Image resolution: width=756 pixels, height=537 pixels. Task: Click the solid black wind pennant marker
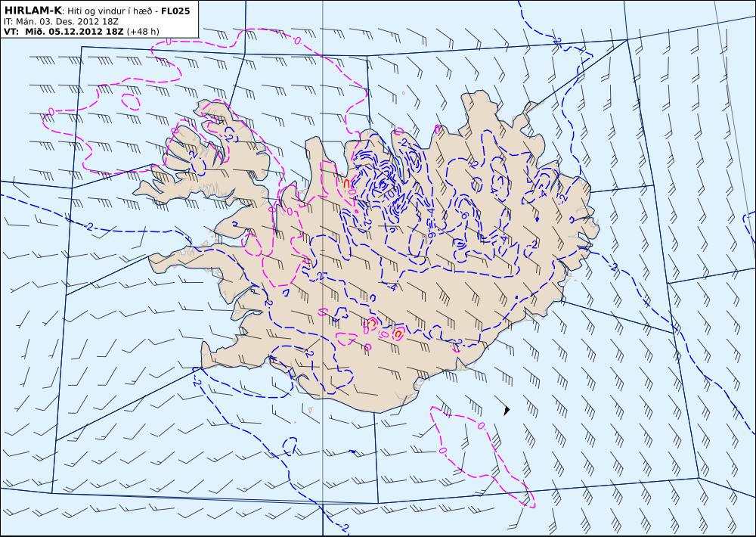[x=507, y=410]
